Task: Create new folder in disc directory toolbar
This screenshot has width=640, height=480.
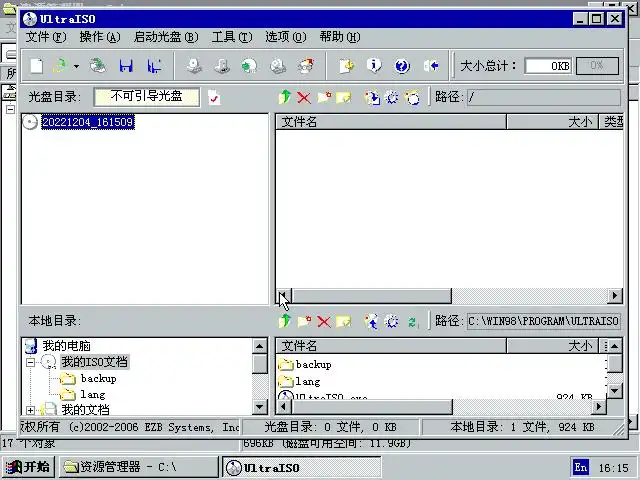Action: 324,97
